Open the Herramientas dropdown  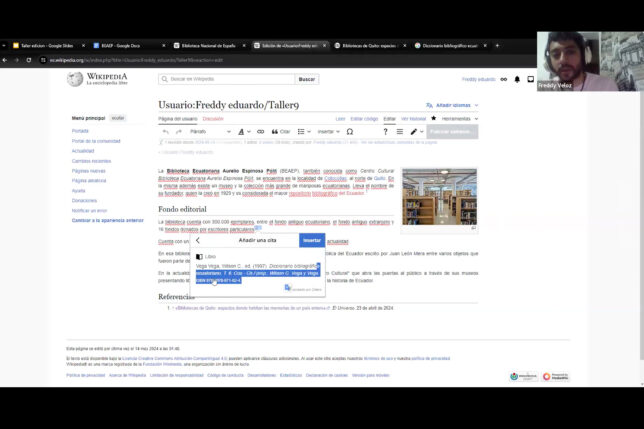coord(460,118)
